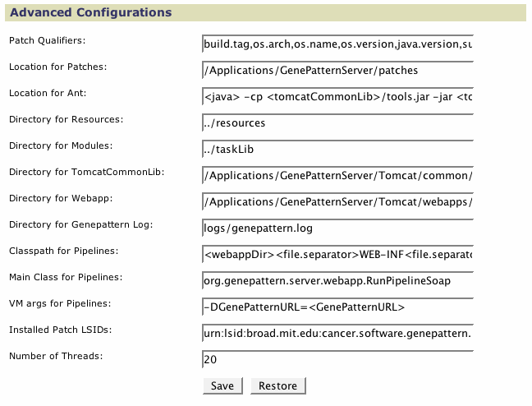Click the 'Location for Patches:' label
Screen dimensions: 532x406
[57, 67]
